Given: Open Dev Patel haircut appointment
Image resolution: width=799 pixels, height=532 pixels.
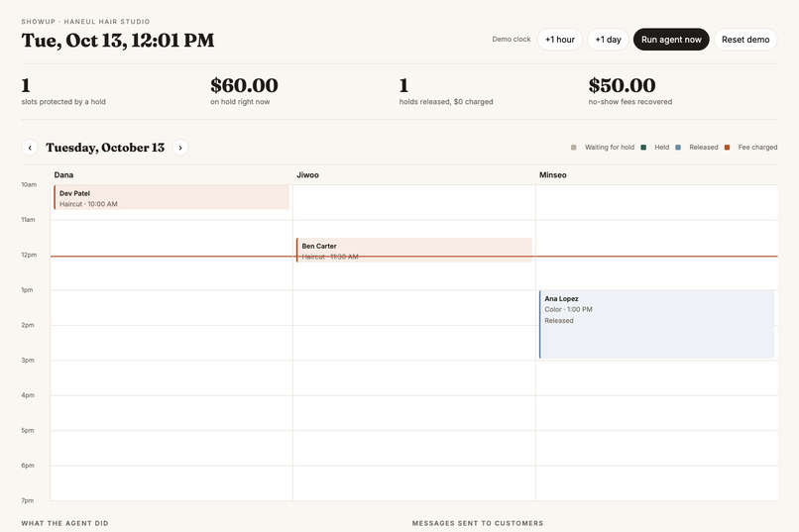Looking at the screenshot, I should (x=171, y=197).
